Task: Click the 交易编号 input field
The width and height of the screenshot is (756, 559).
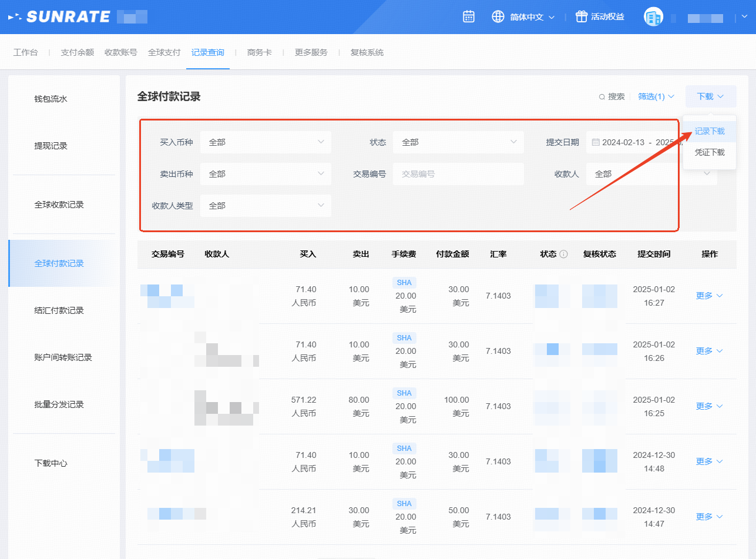Action: tap(458, 174)
